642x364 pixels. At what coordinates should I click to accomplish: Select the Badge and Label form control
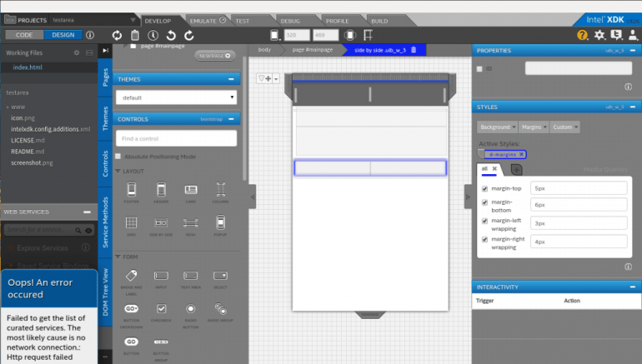point(132,282)
